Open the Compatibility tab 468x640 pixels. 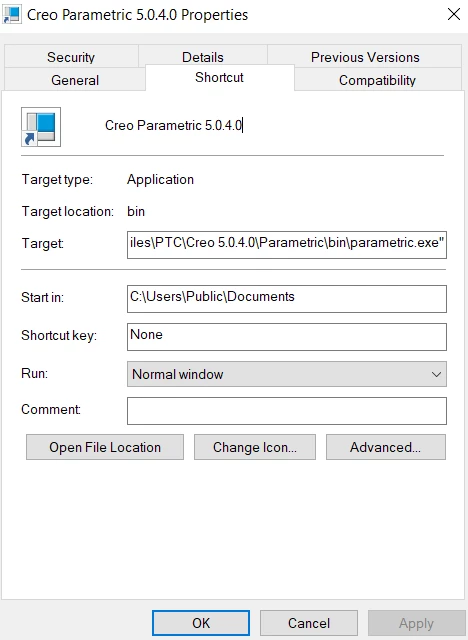click(377, 80)
